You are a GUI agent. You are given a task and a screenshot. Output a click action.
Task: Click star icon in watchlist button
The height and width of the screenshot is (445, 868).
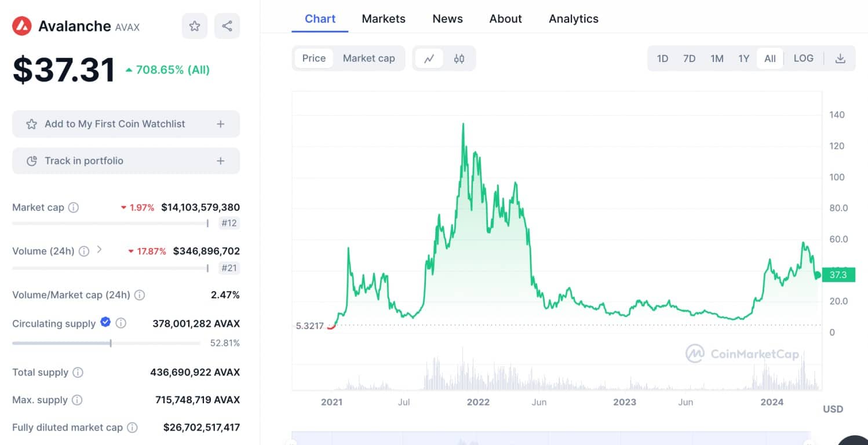[x=32, y=124]
